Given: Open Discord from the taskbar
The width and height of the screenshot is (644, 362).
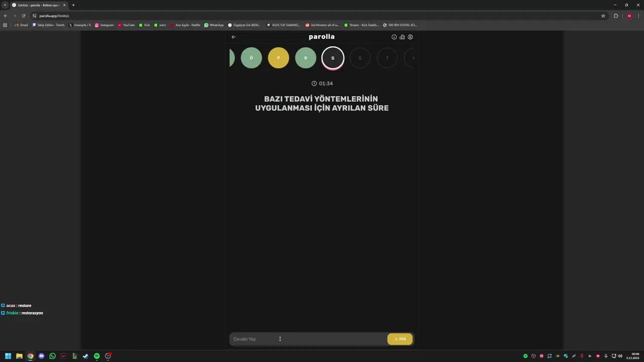Looking at the screenshot, I should coord(41,356).
